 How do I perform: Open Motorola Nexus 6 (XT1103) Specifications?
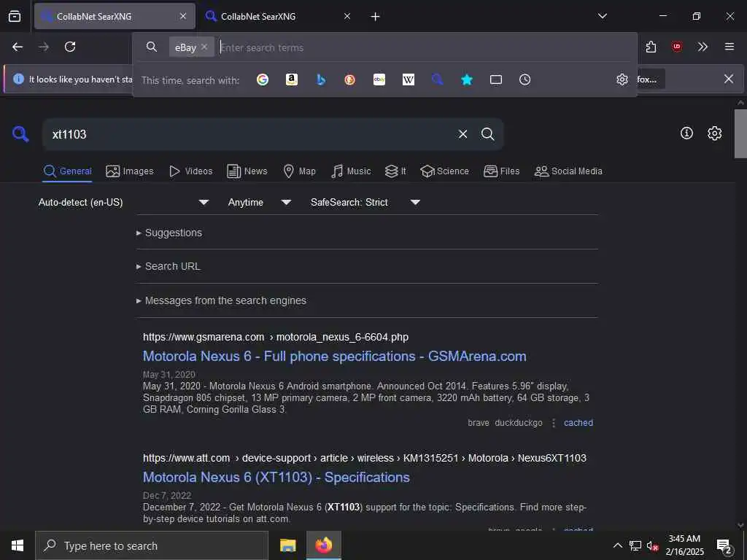276,477
